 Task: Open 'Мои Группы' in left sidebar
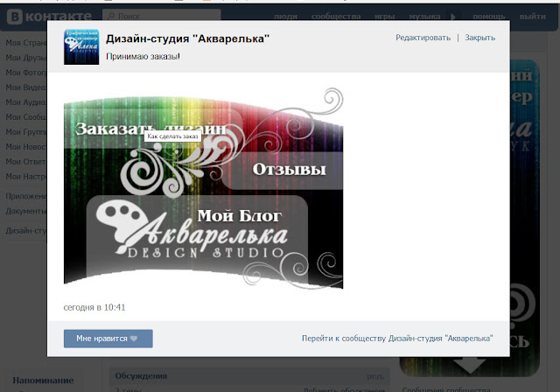(x=26, y=132)
